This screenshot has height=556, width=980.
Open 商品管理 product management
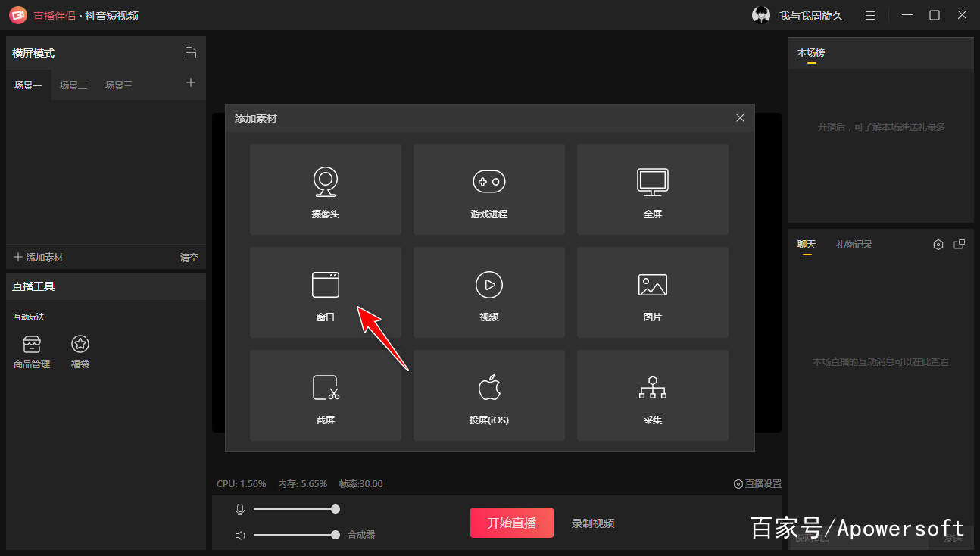click(x=32, y=352)
